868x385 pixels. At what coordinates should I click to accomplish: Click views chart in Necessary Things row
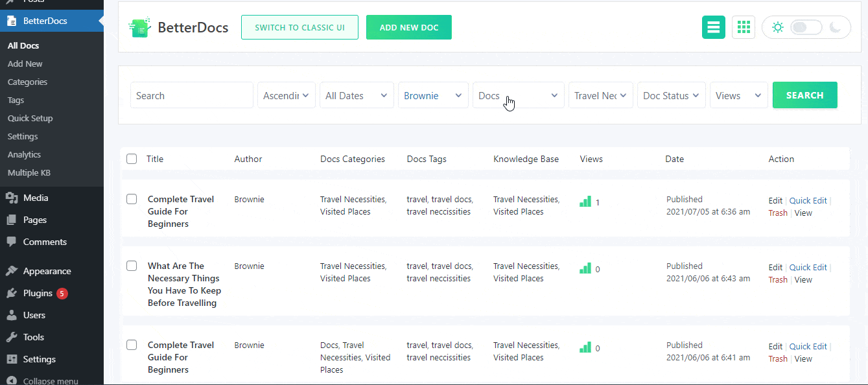click(585, 268)
